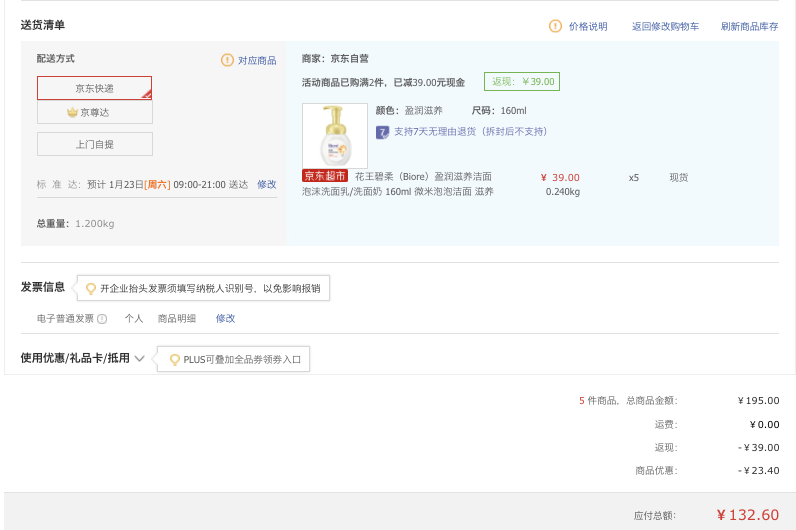Click the 电子普通发票 info circle icon
796x530 pixels.
(x=102, y=319)
